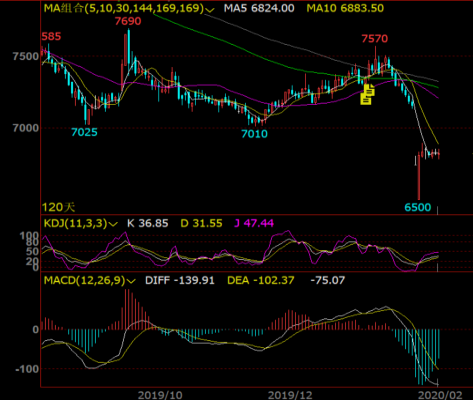The width and height of the screenshot is (473, 400).
Task: Select the MA5 6824.00 value label
Action: (x=259, y=8)
